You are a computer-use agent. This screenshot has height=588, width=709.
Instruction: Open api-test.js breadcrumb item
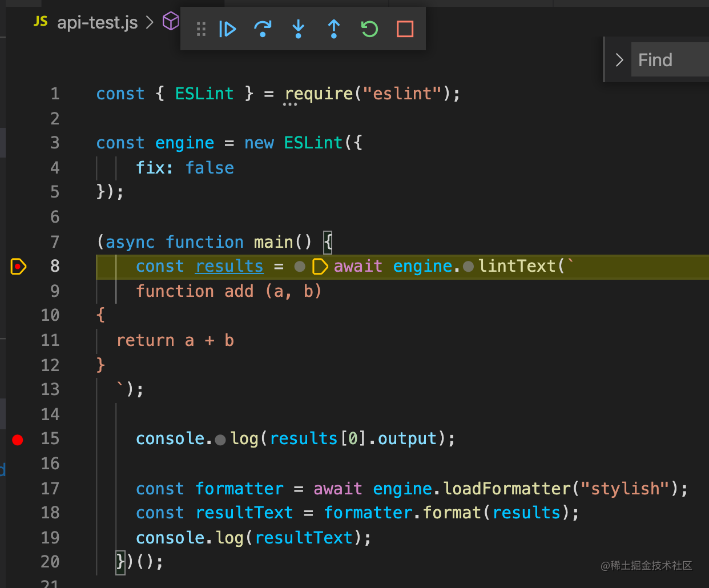98,22
